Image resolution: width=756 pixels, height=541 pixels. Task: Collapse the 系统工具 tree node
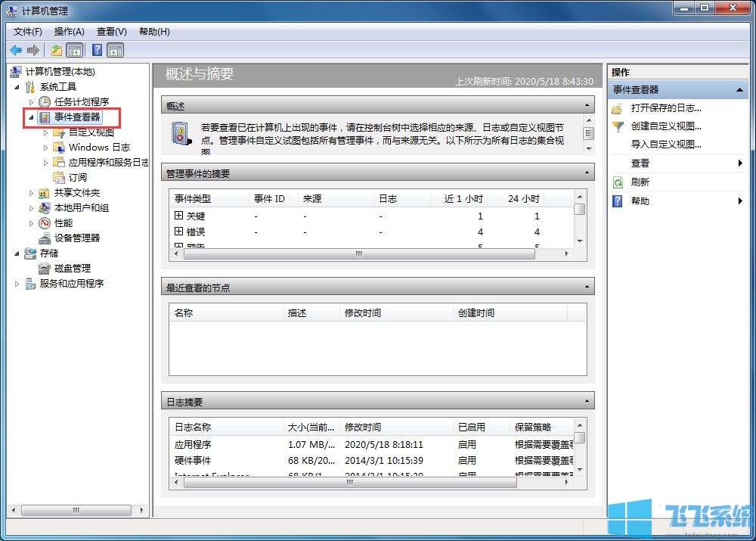click(17, 86)
